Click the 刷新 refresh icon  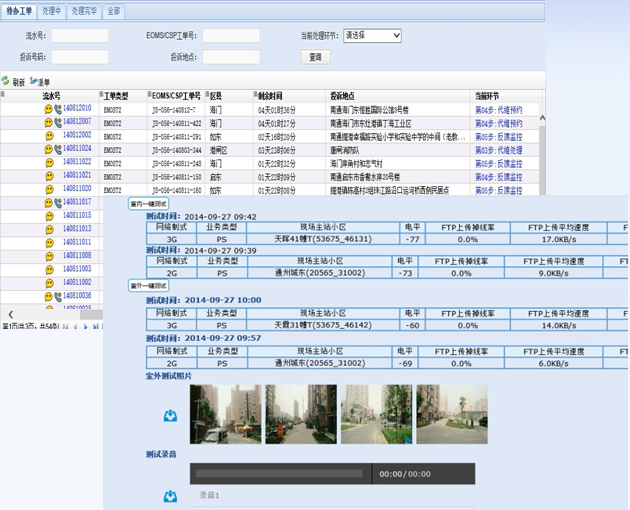click(x=7, y=82)
